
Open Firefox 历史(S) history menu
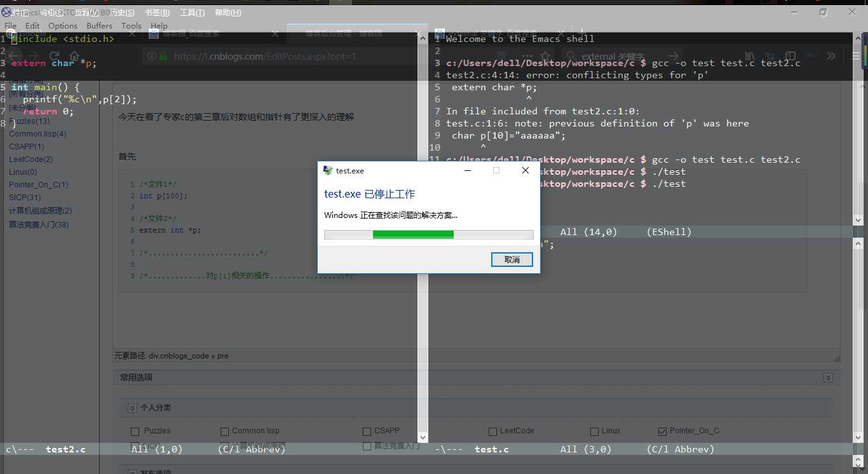point(122,13)
